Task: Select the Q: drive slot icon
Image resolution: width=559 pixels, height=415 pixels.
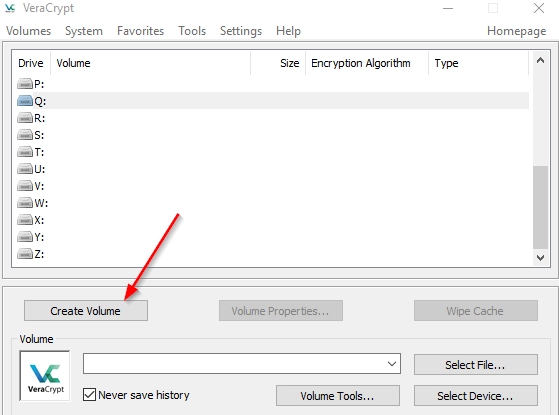Action: [x=25, y=101]
